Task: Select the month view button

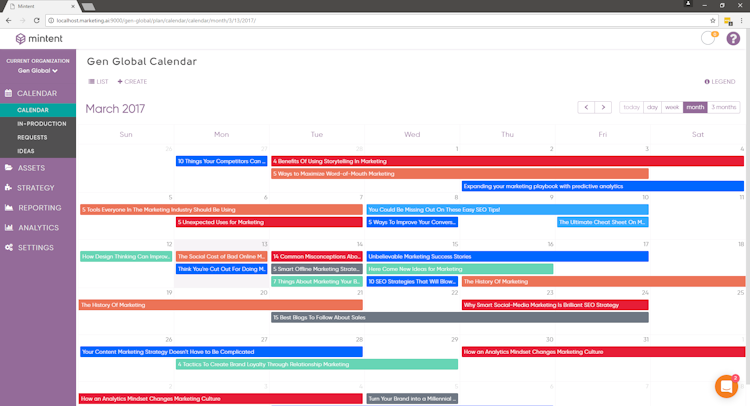Action: coord(695,107)
